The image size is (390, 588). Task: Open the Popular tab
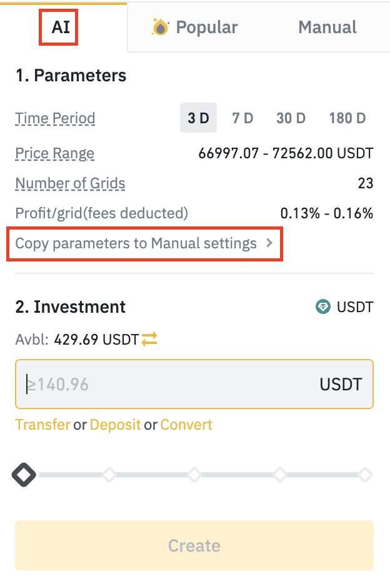195,28
